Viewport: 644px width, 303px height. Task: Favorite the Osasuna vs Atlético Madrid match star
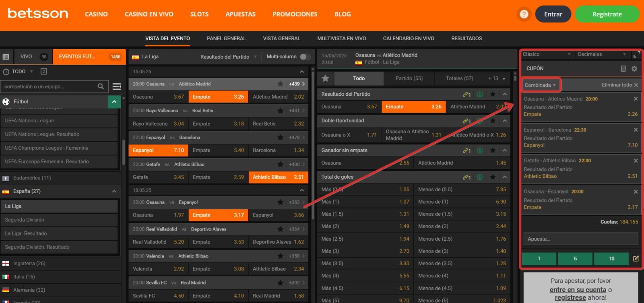(280, 84)
